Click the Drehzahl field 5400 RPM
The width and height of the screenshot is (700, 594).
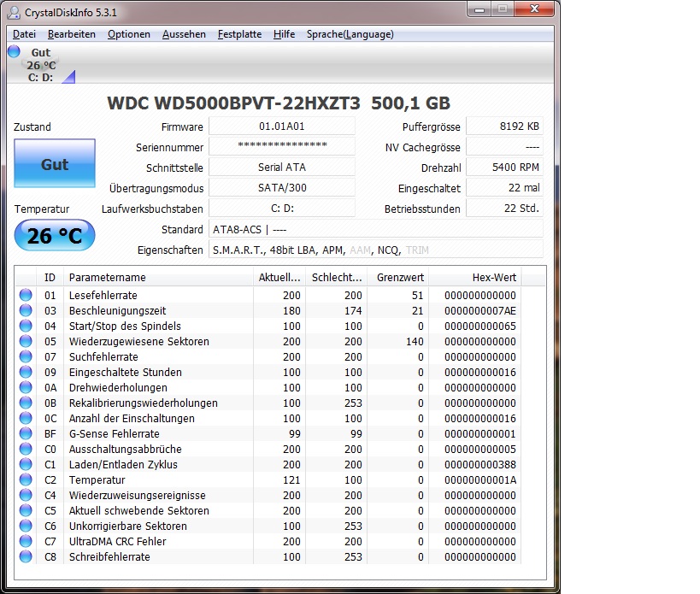tap(504, 168)
